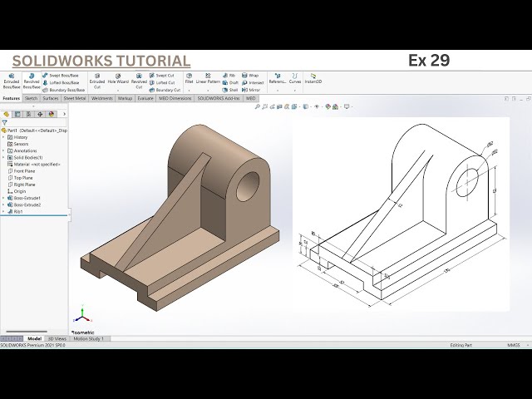The height and width of the screenshot is (399, 532).
Task: Open the View Orientation dropdown
Action: coord(294,107)
